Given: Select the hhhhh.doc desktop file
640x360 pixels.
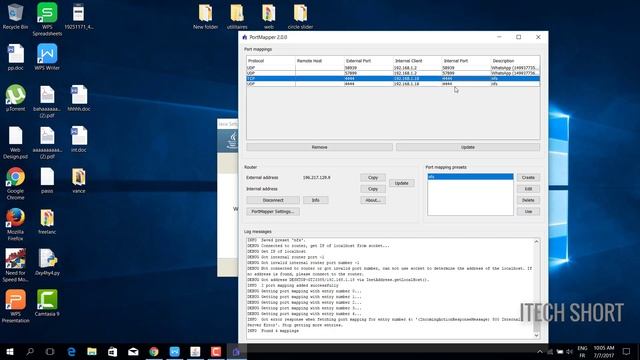Looking at the screenshot, I should point(79,98).
